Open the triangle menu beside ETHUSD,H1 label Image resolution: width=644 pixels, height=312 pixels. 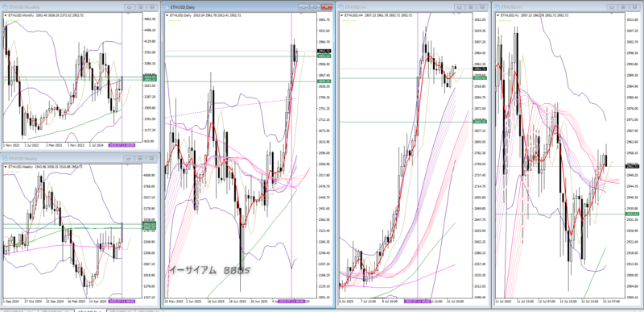pos(498,15)
